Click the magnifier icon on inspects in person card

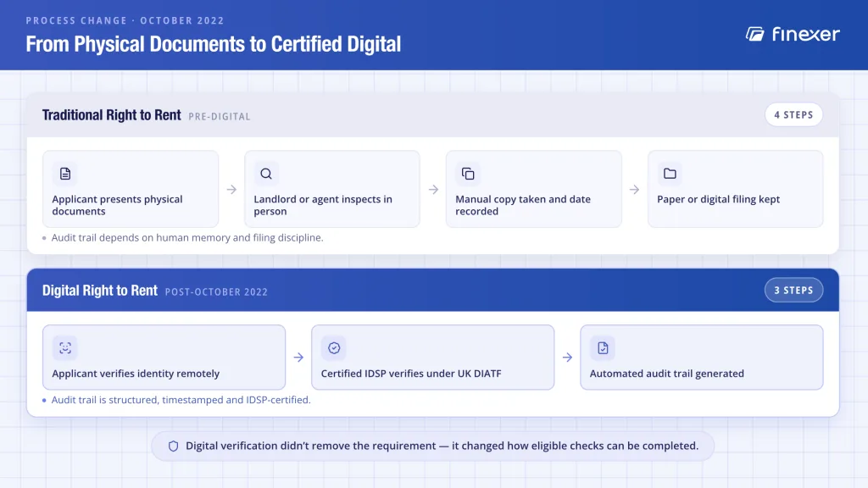266,174
